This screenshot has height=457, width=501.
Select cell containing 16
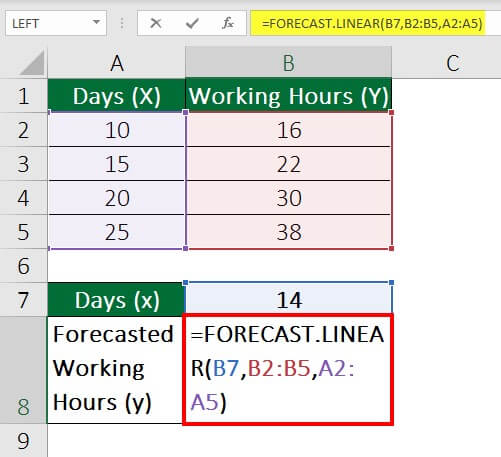tap(289, 130)
